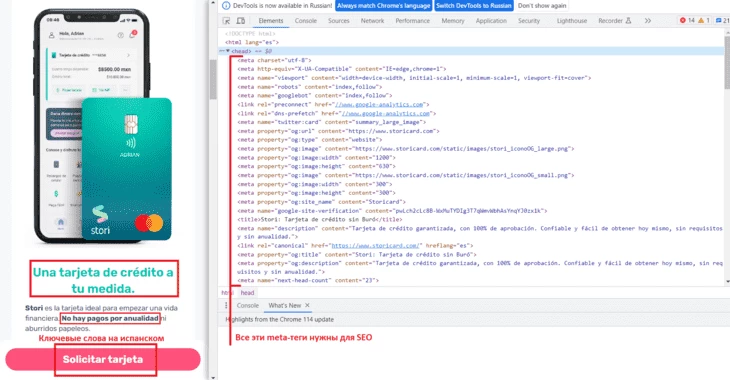The image size is (730, 380).
Task: Select the meta X-UA-Compatible line
Action: [x=342, y=69]
